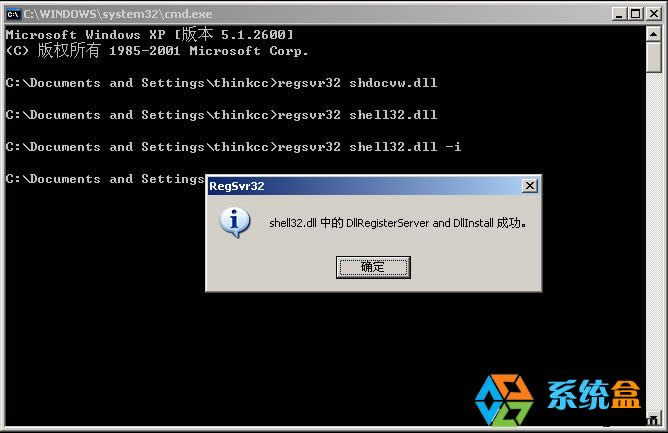The height and width of the screenshot is (433, 668).
Task: Click the regsvr32 shdocvw.dll command line
Action: click(x=222, y=83)
